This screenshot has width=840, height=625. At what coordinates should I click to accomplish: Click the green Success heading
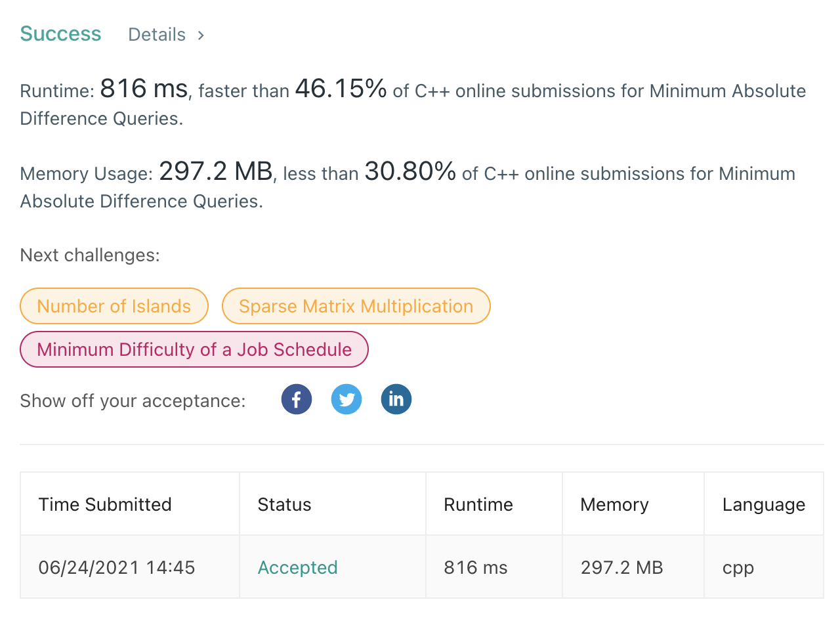click(x=61, y=34)
